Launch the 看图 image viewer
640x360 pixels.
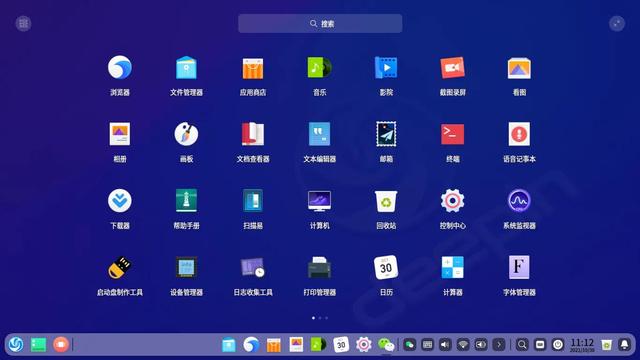[x=519, y=68]
